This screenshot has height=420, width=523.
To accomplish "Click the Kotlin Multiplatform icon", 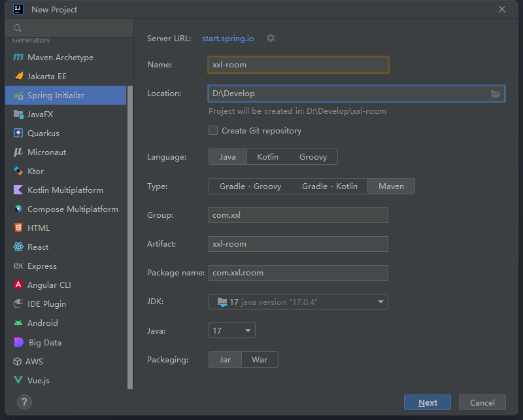I will pos(18,190).
